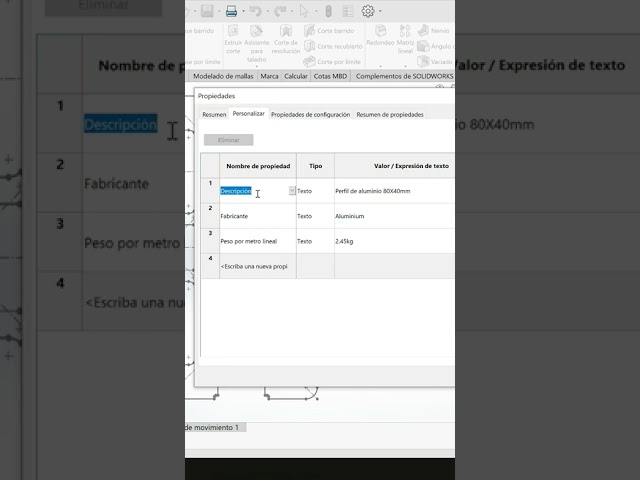This screenshot has height=480, width=640.
Task: Switch to the Resumen tab
Action: 214,115
